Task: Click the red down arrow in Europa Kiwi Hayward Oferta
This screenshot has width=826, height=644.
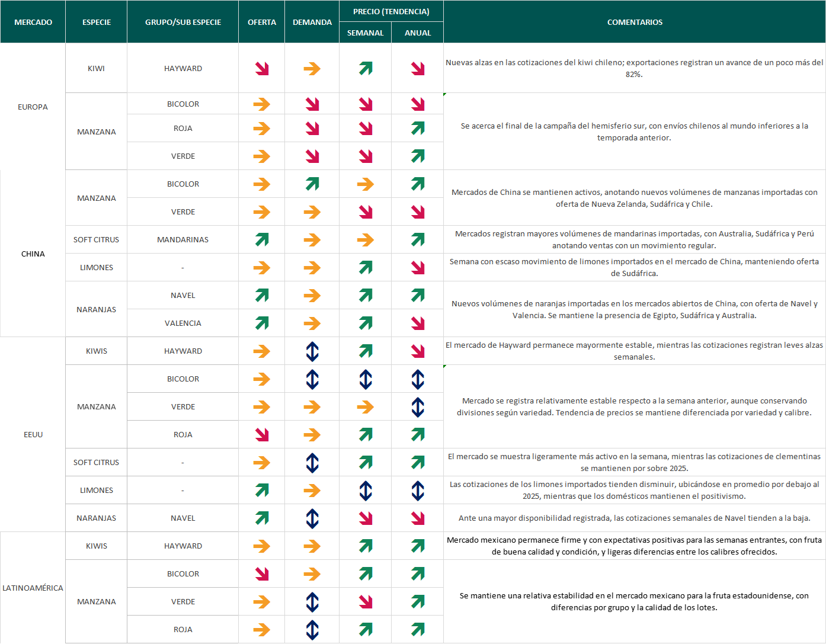Action: (262, 69)
